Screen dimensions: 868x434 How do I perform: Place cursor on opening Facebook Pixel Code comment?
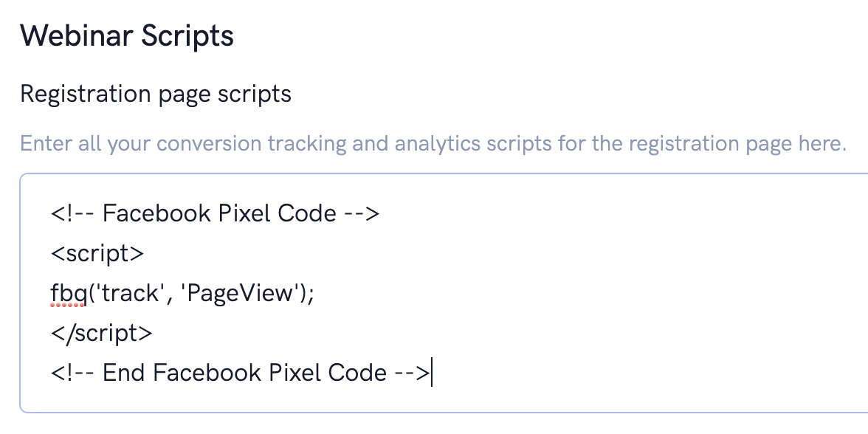[x=214, y=214]
